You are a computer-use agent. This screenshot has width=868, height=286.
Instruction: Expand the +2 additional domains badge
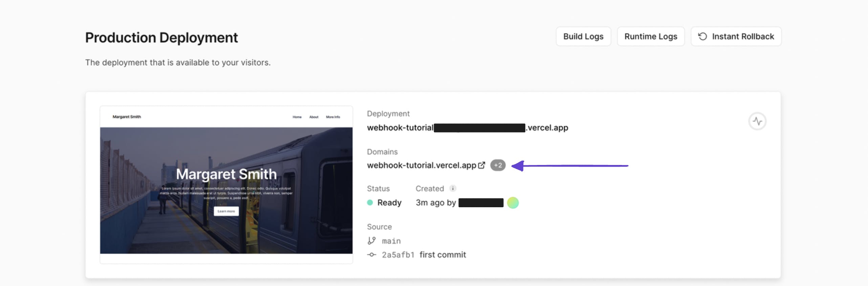[x=498, y=165]
